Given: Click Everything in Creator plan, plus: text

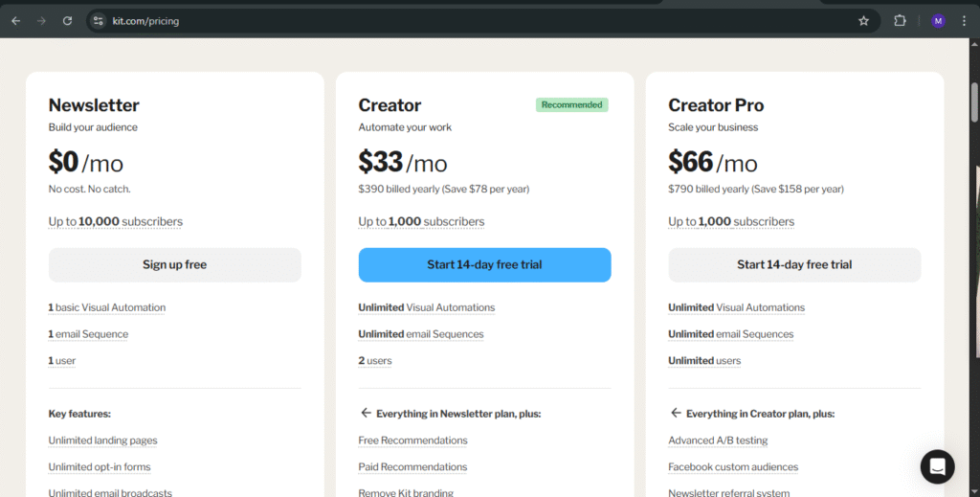Looking at the screenshot, I should click(x=760, y=414).
